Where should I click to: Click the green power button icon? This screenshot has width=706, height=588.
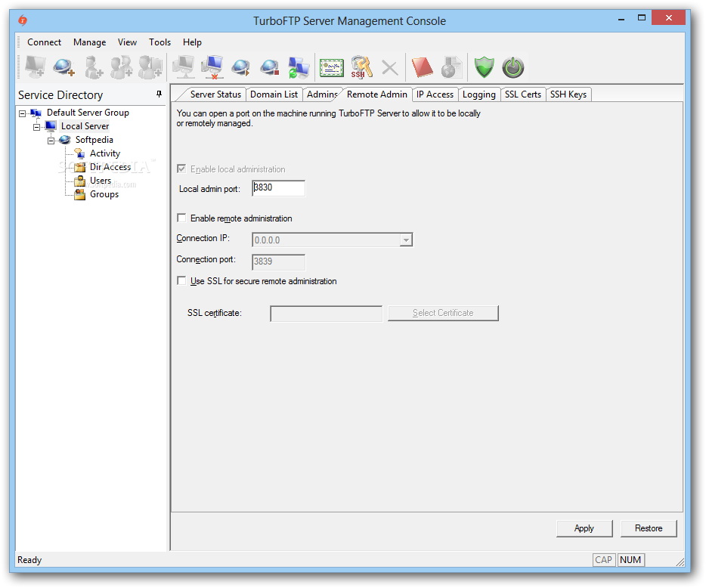(x=512, y=67)
